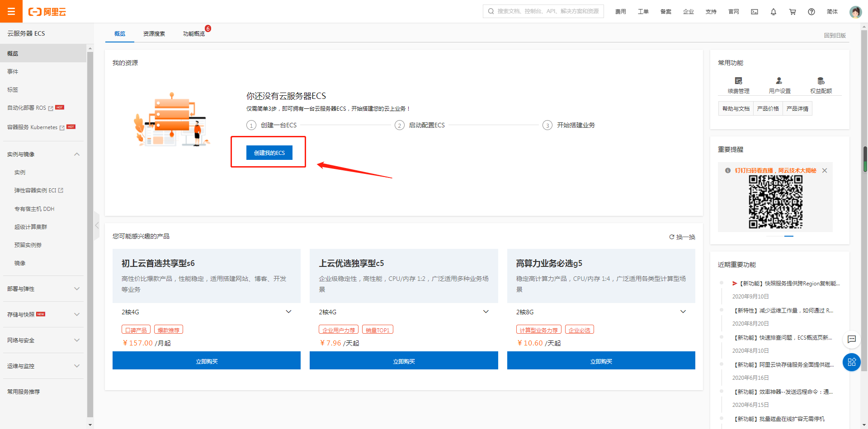Click the sidebar scroll down arrow
868x429 pixels.
tap(90, 424)
